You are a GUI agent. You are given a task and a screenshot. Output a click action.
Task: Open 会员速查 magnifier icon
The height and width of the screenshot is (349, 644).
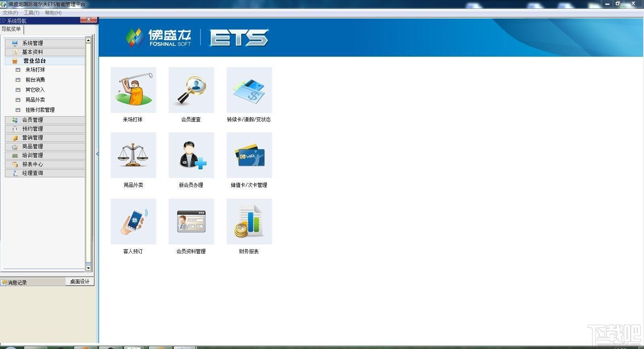pyautogui.click(x=191, y=90)
